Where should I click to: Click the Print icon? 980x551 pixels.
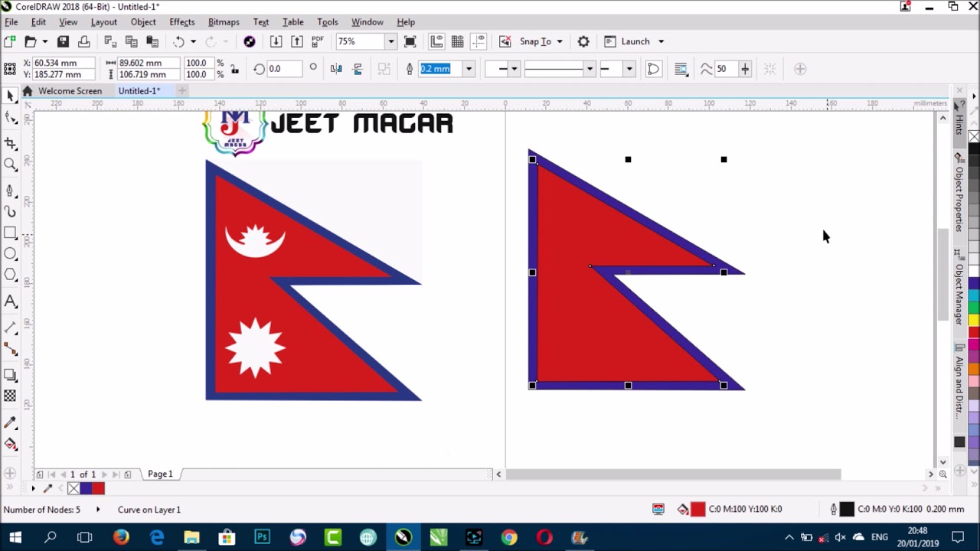click(84, 41)
